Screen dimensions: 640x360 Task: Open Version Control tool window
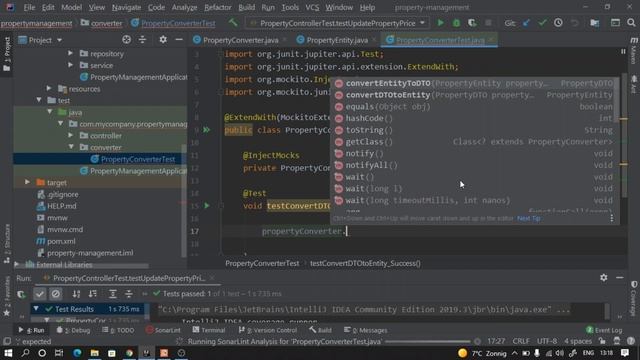click(x=268, y=330)
